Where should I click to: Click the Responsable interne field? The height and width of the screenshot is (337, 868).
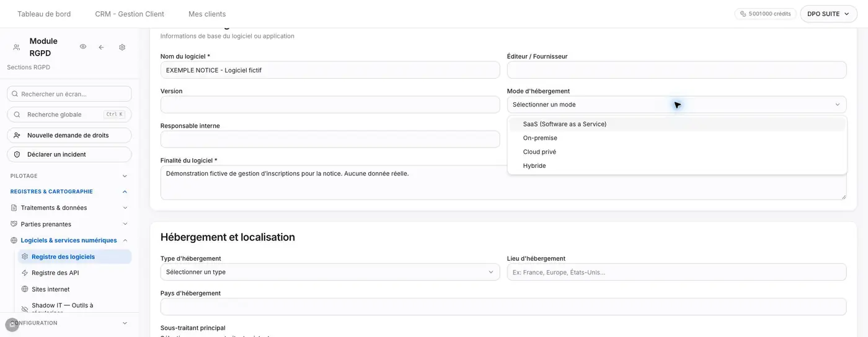(x=330, y=139)
